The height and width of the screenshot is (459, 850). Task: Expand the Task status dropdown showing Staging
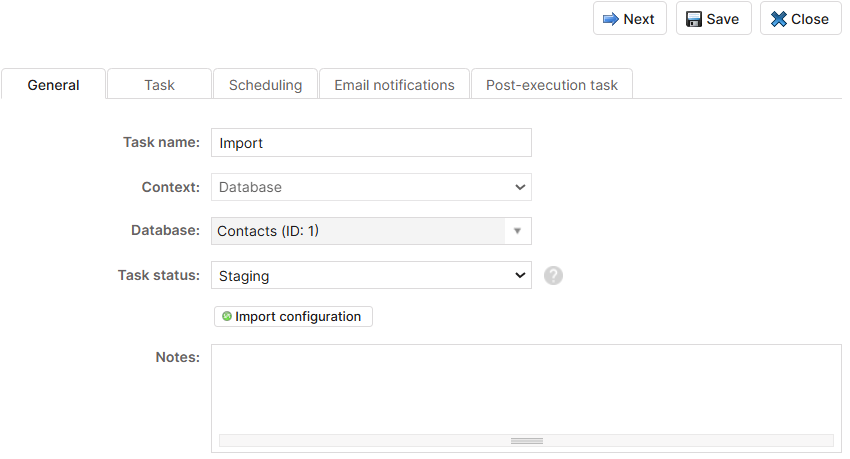pos(371,275)
